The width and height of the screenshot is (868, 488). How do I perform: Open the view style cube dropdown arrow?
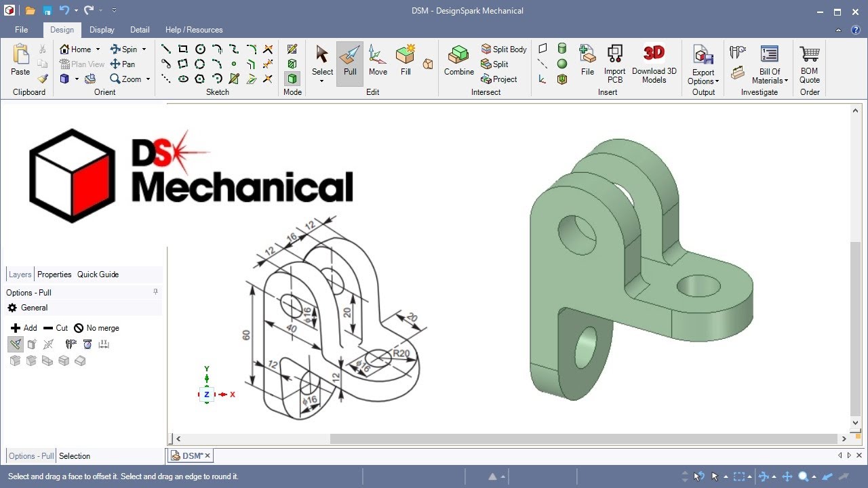point(77,79)
